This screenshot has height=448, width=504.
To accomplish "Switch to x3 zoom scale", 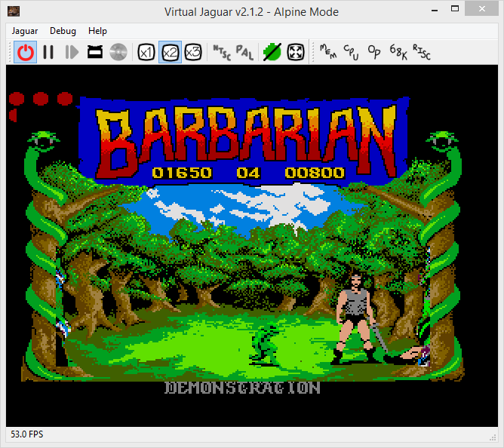I will point(193,52).
